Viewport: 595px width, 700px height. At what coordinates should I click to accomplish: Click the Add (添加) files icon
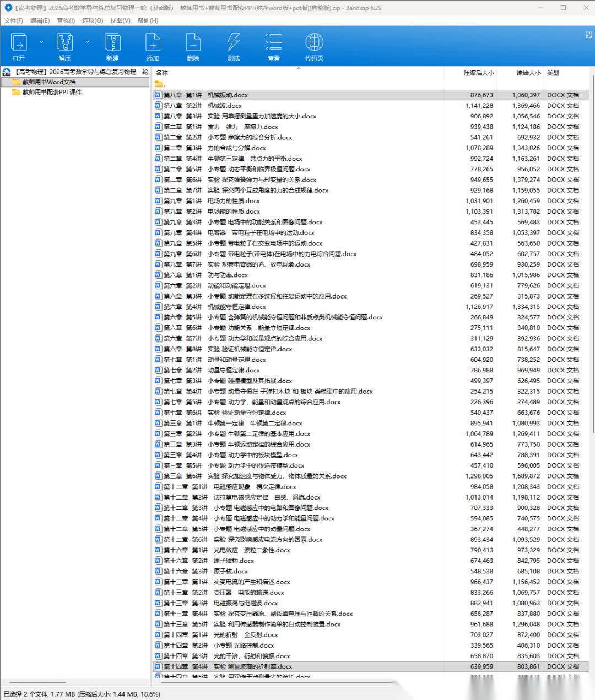click(153, 43)
